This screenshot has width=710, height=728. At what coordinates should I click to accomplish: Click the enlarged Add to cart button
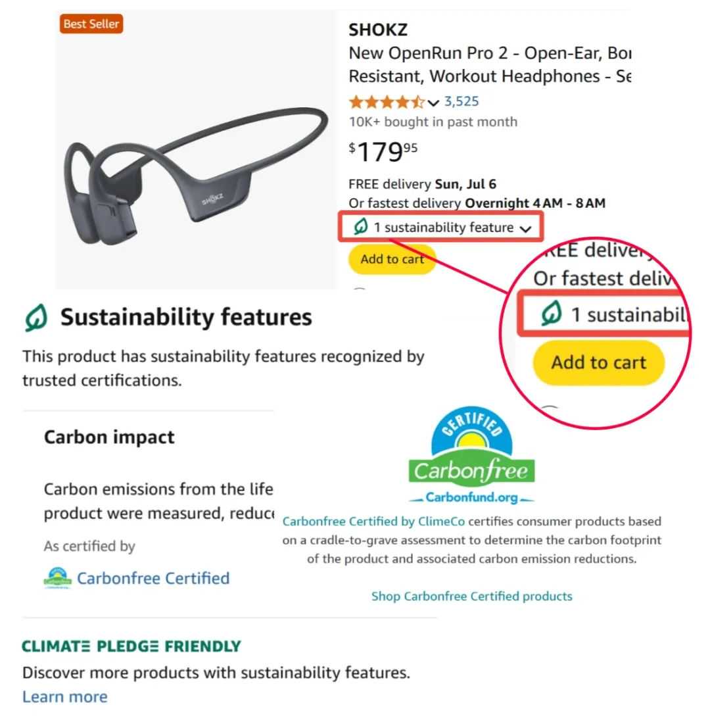pos(598,362)
